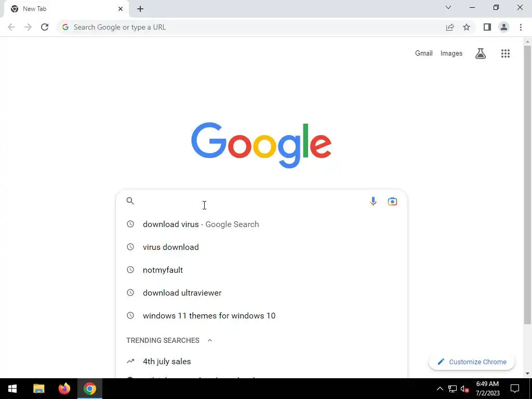Viewport: 532px width, 399px height.
Task: Click the Customize Chrome button
Action: (x=472, y=362)
